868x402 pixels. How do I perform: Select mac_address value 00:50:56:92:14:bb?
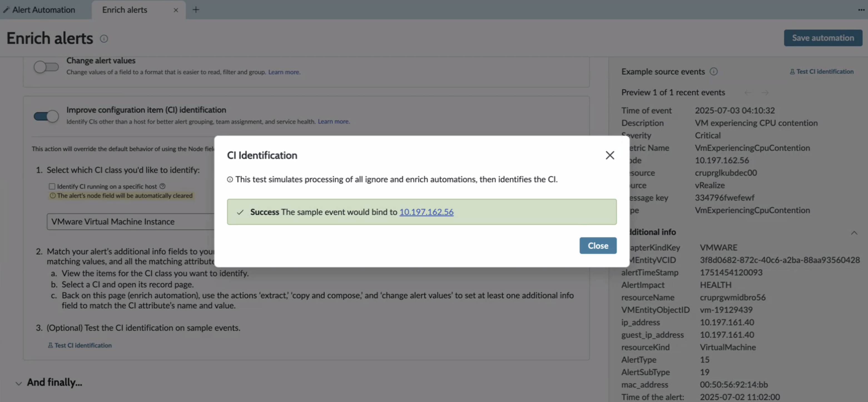[733, 384]
